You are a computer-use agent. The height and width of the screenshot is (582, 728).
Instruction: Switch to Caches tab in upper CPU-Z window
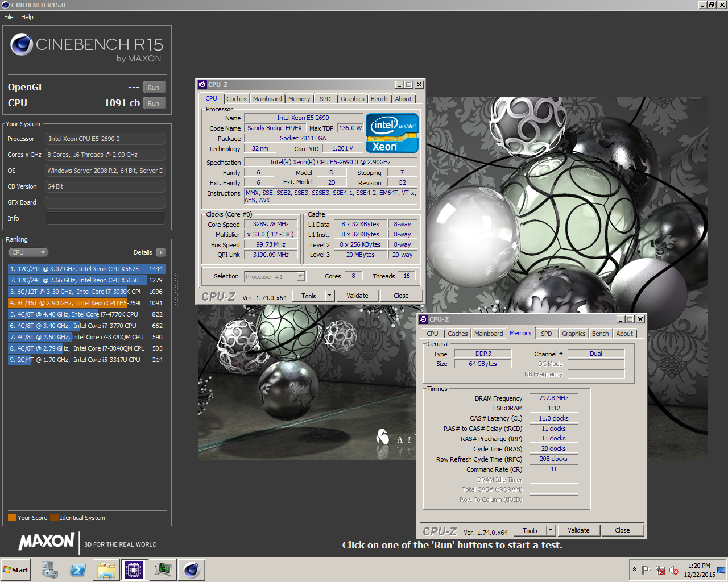[x=237, y=99]
